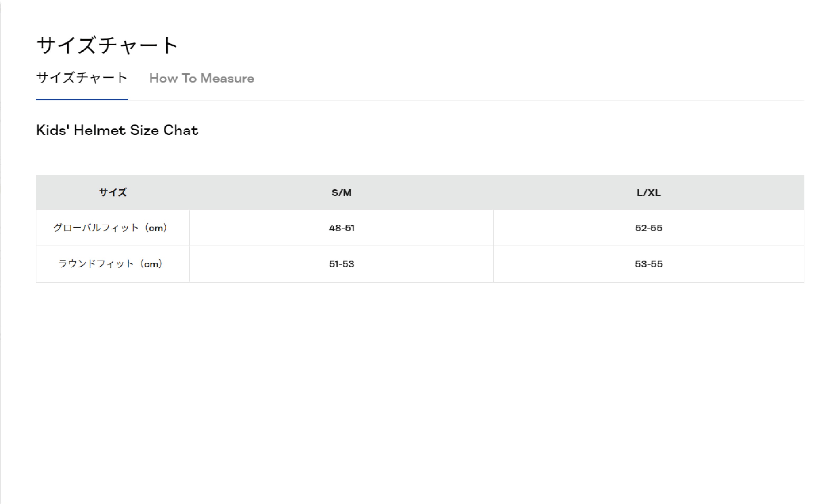This screenshot has width=839, height=504.
Task: Switch to the How To Measure tab
Action: coord(202,78)
